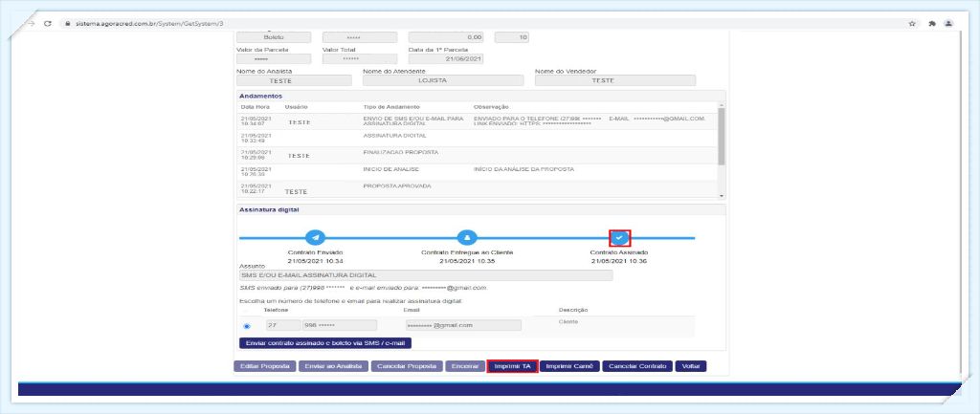
Task: Click the Nome do Analista field
Action: [x=294, y=80]
